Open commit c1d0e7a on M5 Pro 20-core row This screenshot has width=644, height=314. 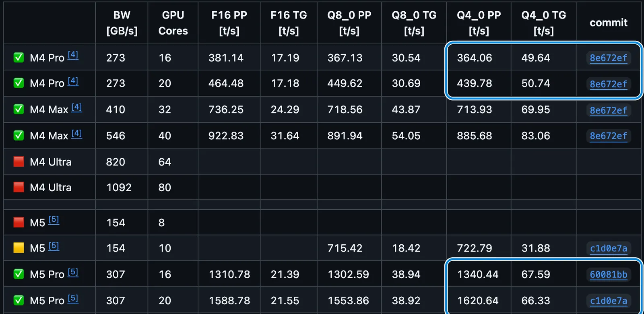tap(608, 301)
